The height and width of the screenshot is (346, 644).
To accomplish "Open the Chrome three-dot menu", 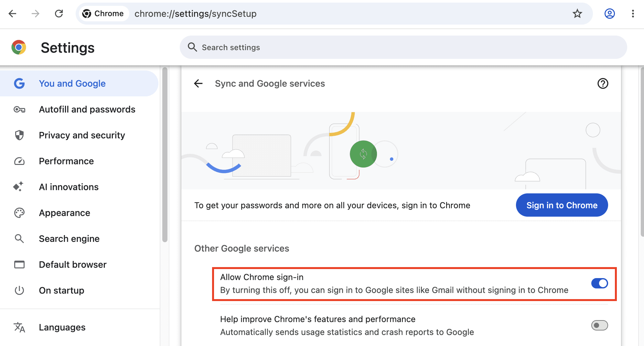I will point(633,14).
